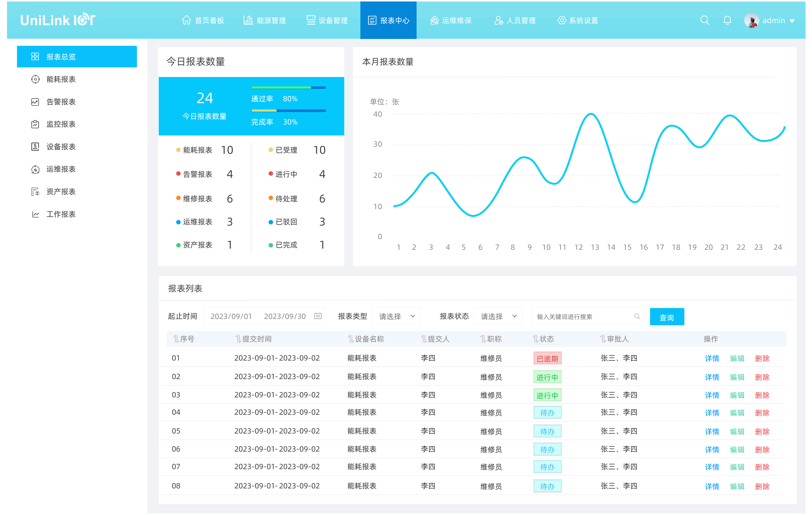This screenshot has width=812, height=515.
Task: Click the asset icon of 资产报表
Action: 35,192
